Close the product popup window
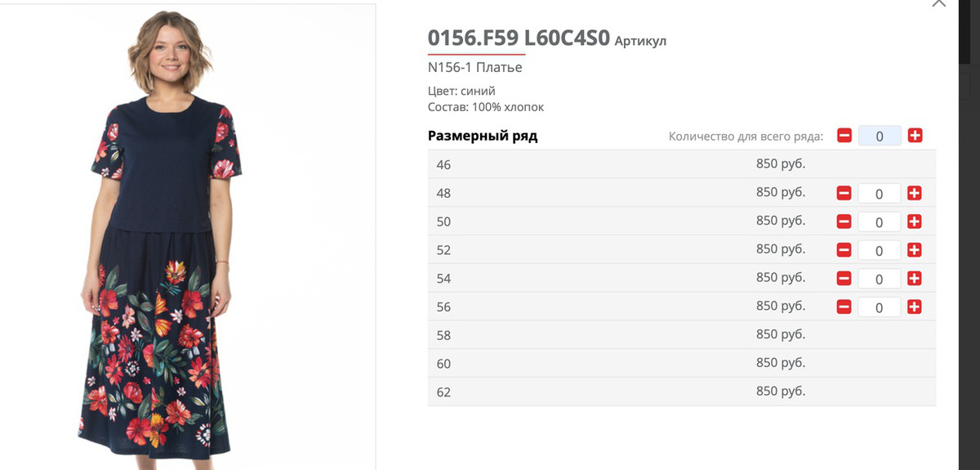 [x=938, y=4]
